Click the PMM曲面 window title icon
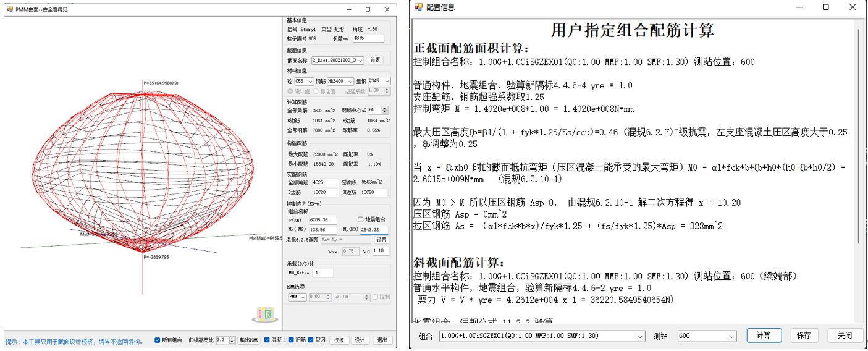Image resolution: width=868 pixels, height=351 pixels. [x=10, y=10]
